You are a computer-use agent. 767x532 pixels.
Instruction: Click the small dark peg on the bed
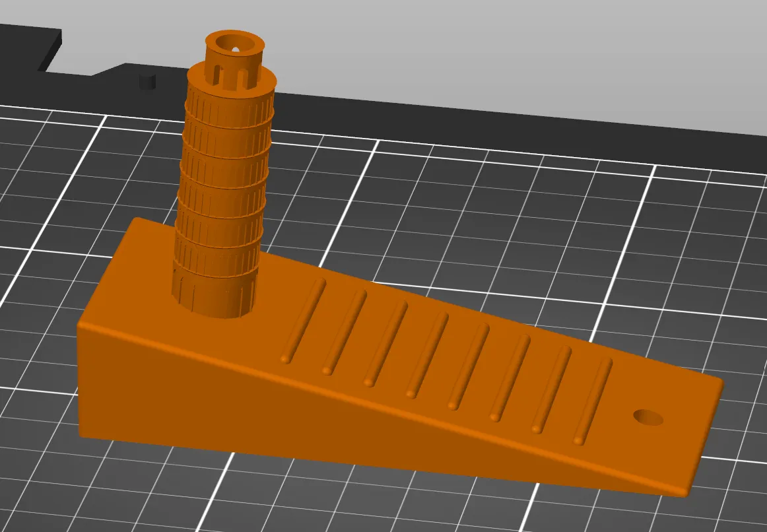pos(147,82)
